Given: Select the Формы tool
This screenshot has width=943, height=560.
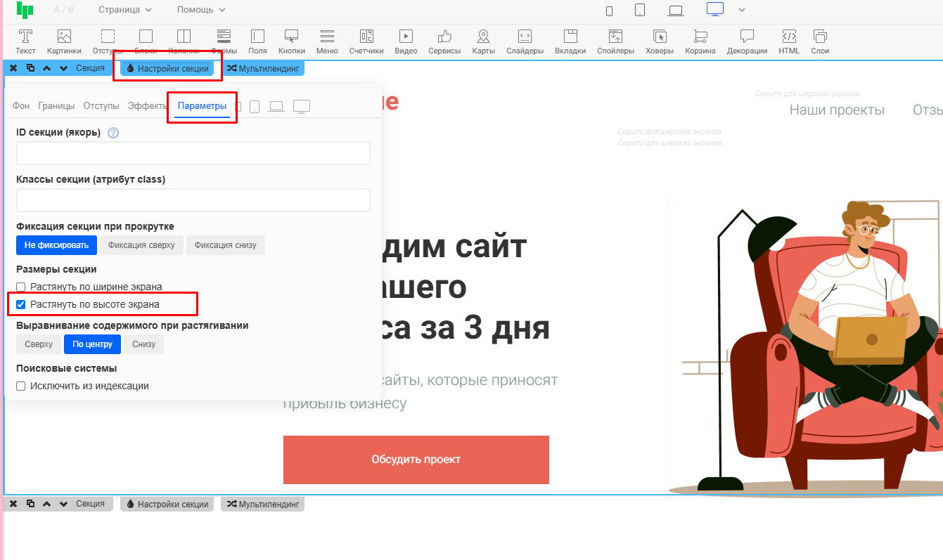Looking at the screenshot, I should tap(224, 41).
